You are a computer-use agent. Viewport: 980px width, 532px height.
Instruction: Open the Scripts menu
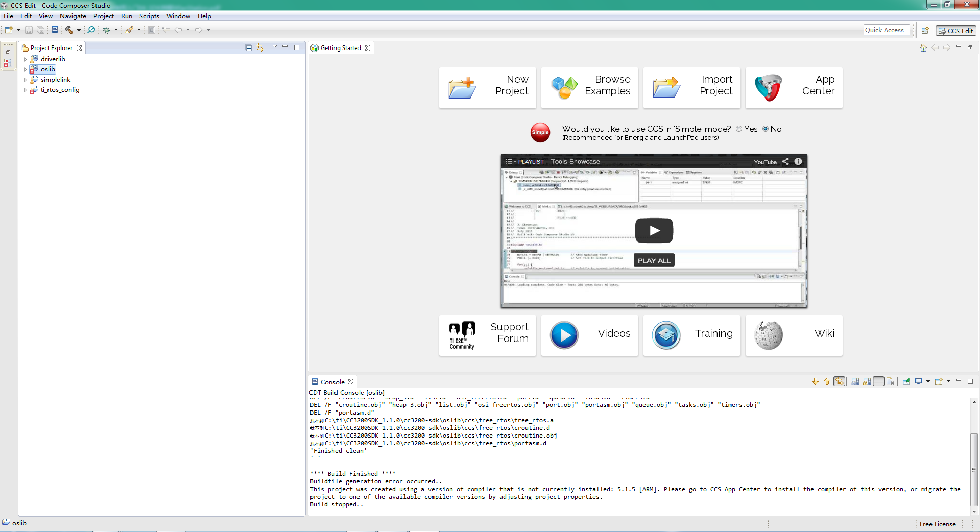click(149, 16)
